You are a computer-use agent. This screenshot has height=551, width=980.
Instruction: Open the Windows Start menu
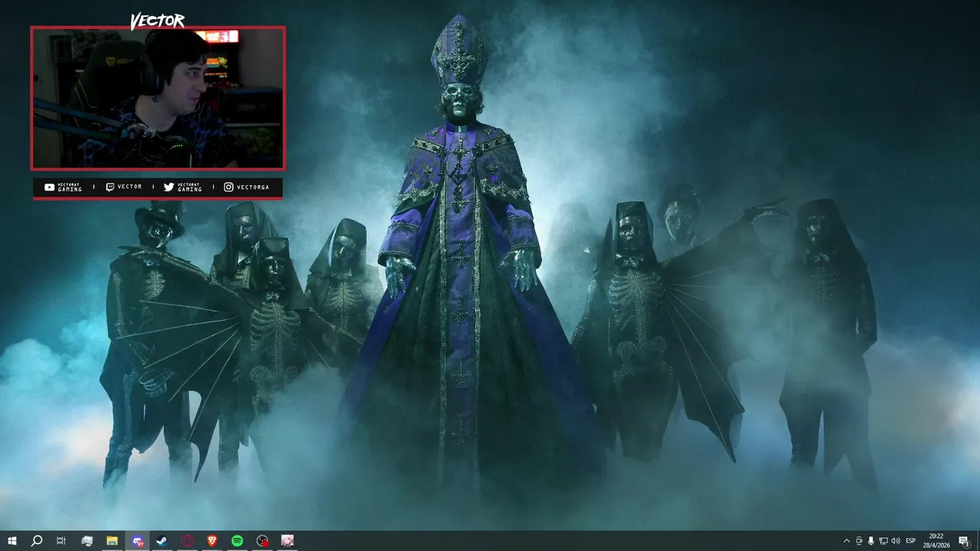[x=11, y=540]
